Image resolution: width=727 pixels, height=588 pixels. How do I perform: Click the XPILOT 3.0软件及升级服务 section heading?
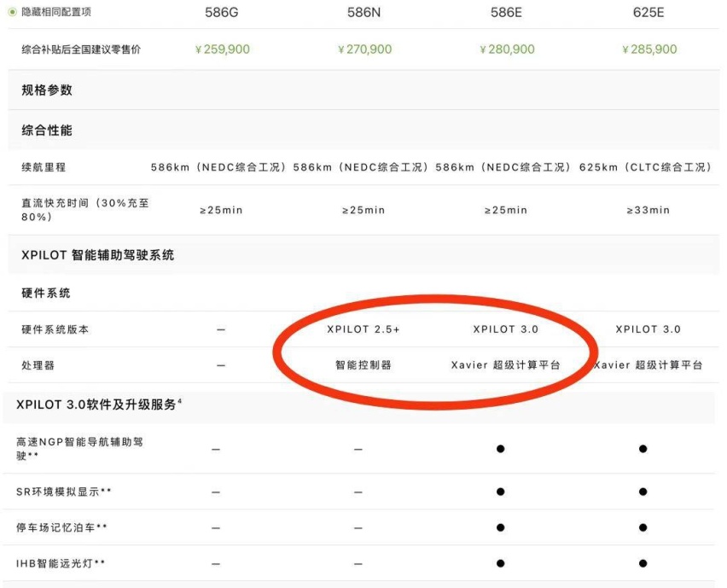pos(99,405)
